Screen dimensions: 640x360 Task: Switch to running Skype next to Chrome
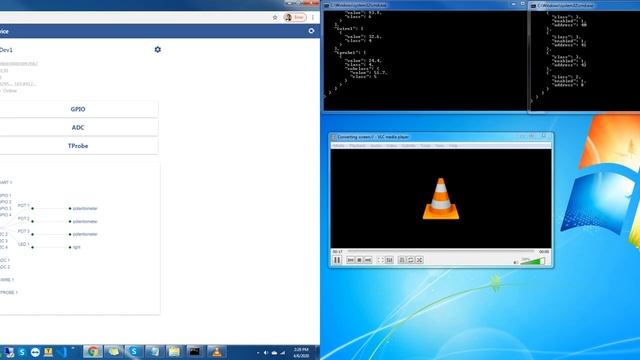point(134,351)
